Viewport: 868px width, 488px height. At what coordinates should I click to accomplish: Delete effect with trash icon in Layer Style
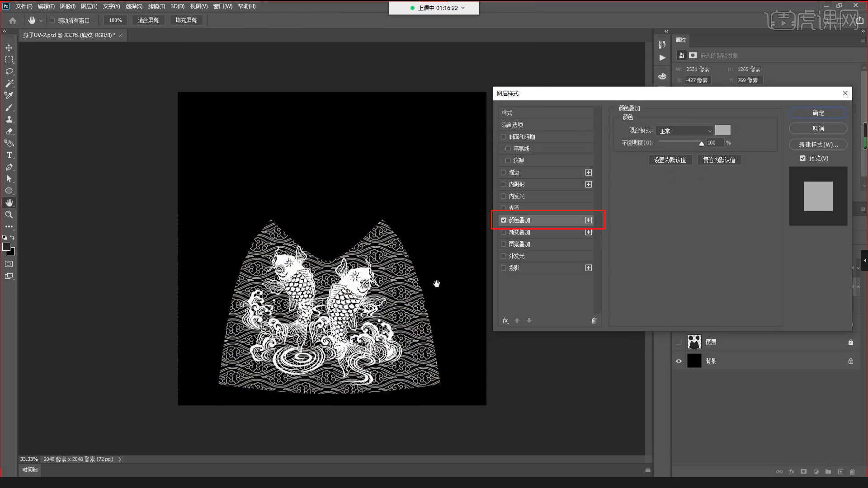[594, 320]
